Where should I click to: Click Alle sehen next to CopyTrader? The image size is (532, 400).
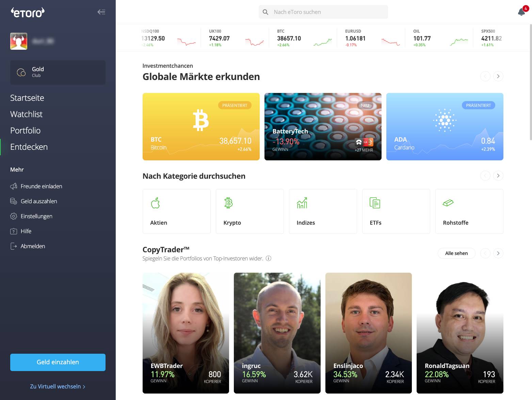(x=456, y=253)
